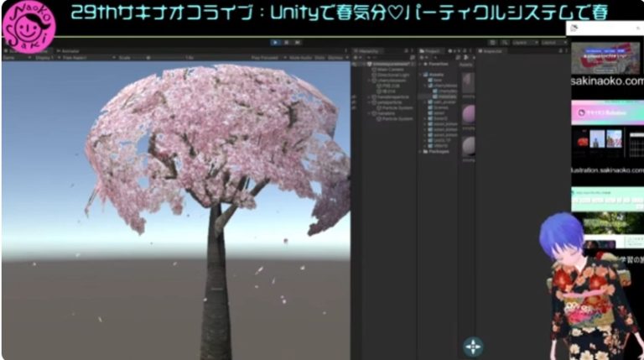Viewport: 644px width, 360px height.
Task: Select the cherryblossom object in Hierarchy
Action: 388,81
